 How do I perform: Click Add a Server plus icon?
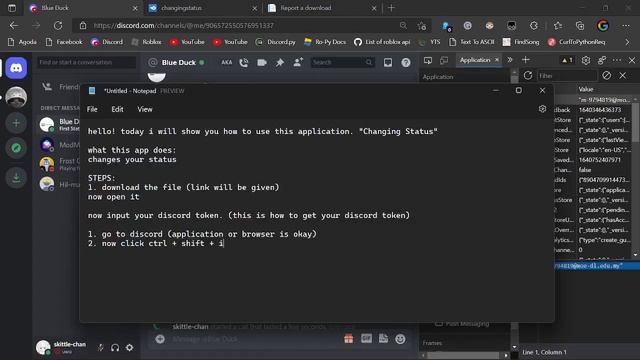point(16,123)
